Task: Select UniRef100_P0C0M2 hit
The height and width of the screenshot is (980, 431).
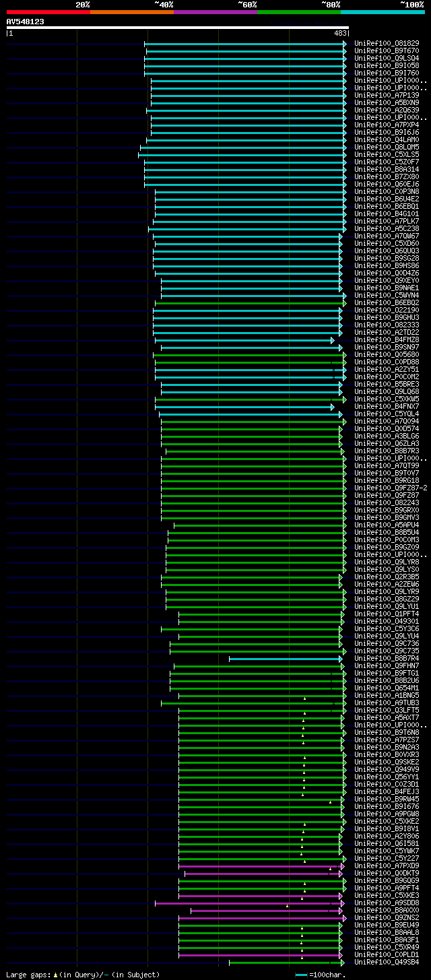Action: pos(387,377)
